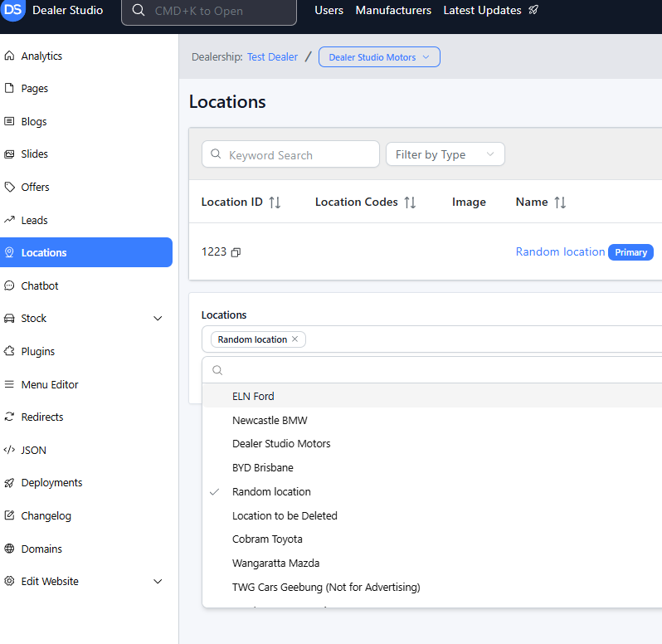Open the Test Dealer dealership link
This screenshot has height=644, width=662.
click(x=272, y=57)
